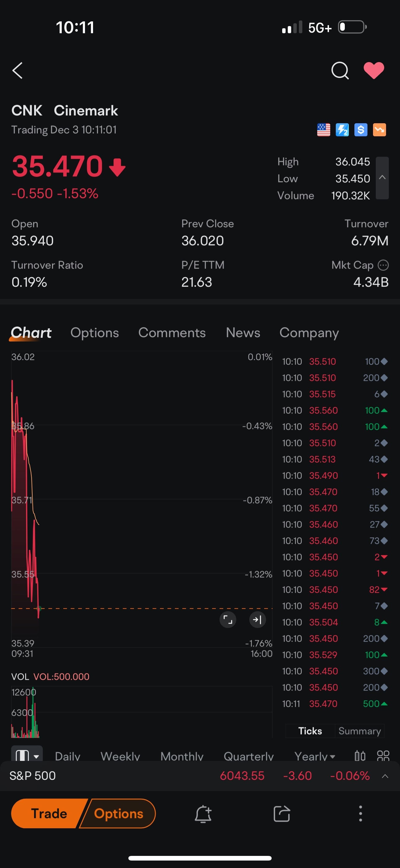Tap the Prev Close value 36.020

click(202, 241)
